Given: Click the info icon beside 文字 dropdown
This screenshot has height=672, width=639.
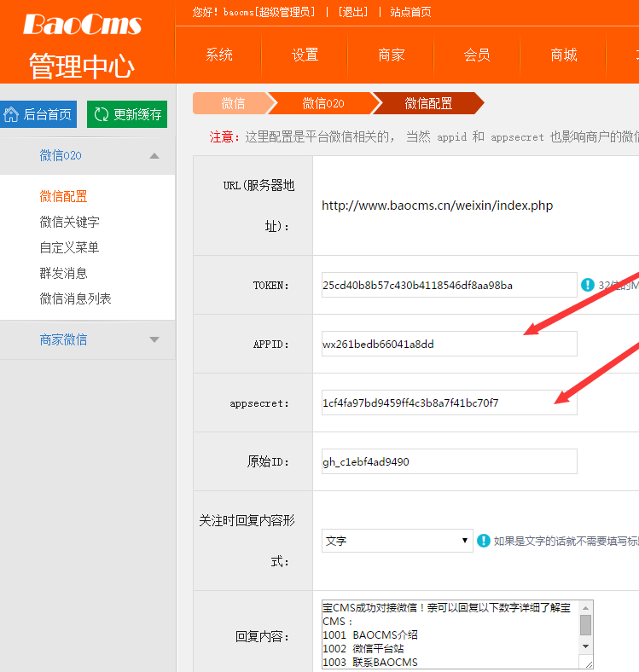Looking at the screenshot, I should [x=484, y=541].
